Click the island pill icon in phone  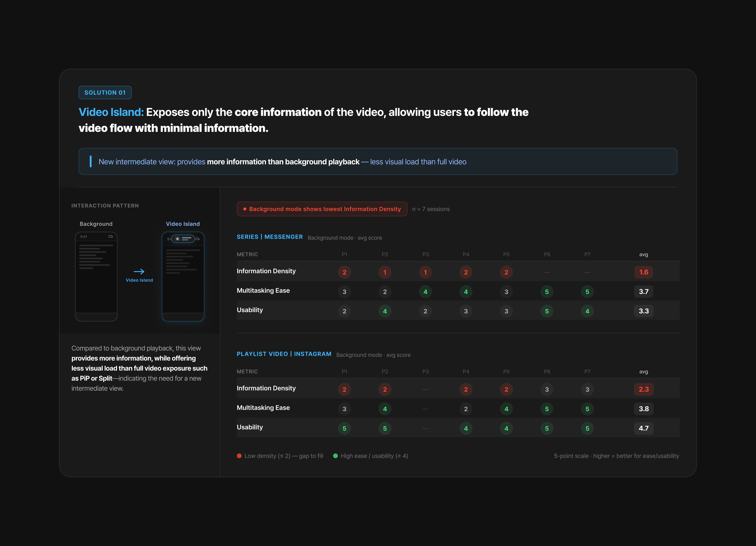(x=183, y=239)
